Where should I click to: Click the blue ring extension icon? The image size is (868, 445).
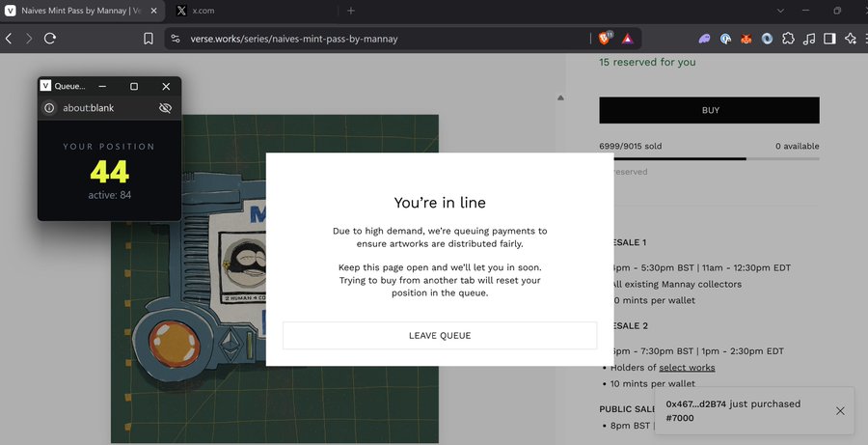tap(767, 39)
